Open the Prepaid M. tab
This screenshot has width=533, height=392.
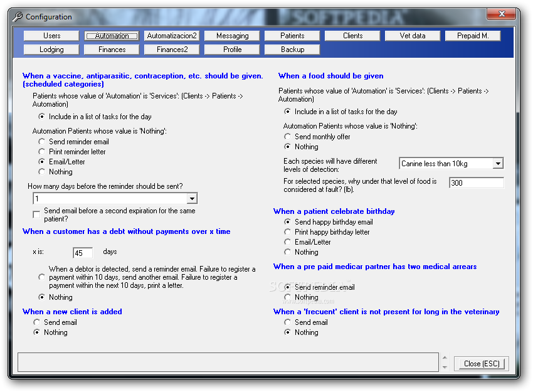pyautogui.click(x=473, y=36)
